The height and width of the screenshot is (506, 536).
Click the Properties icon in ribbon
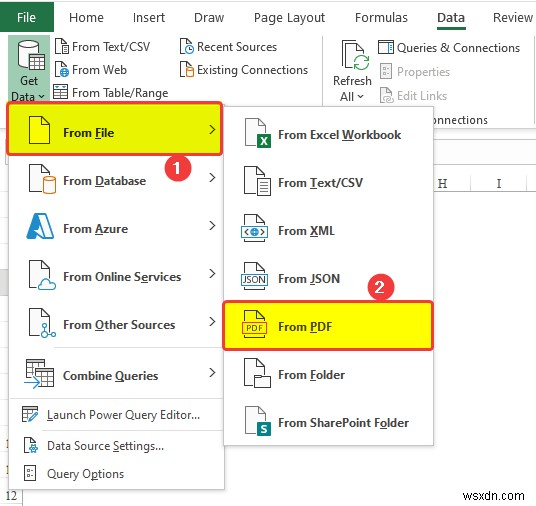click(x=386, y=71)
